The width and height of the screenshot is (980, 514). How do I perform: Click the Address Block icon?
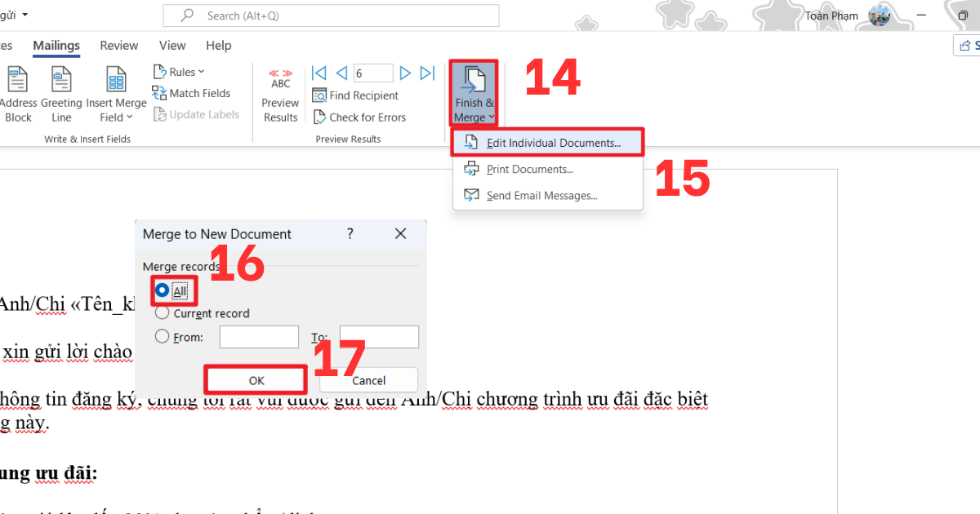point(16,80)
